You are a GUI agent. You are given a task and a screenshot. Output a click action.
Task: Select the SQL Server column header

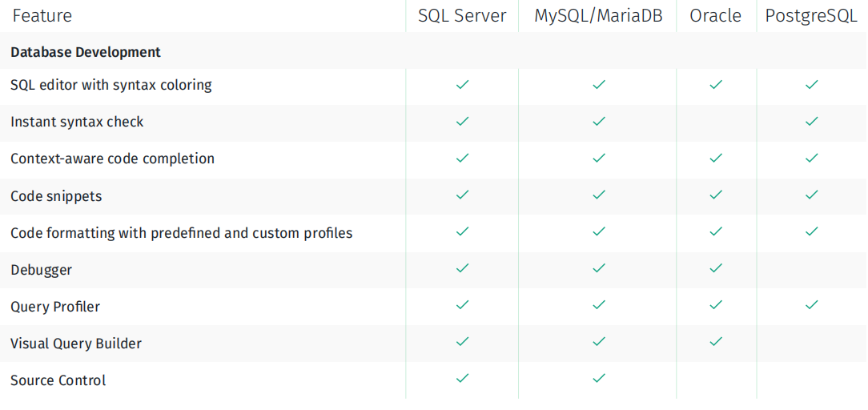coord(462,15)
